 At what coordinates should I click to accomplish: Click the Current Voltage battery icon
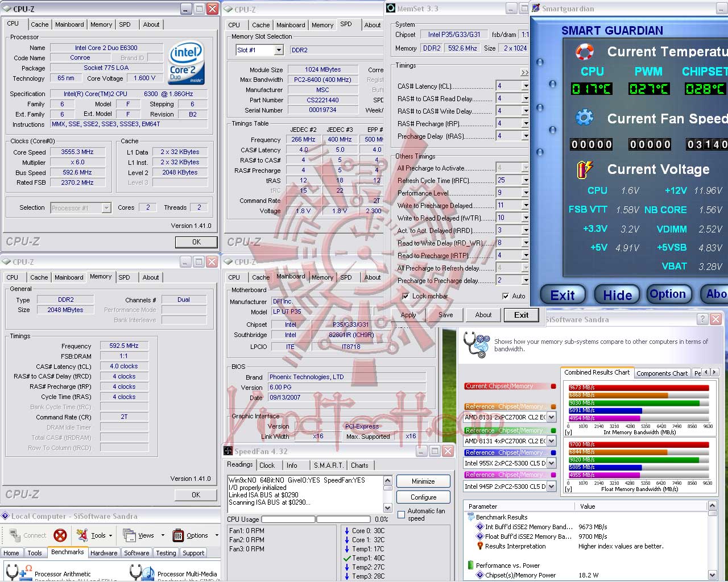[584, 169]
